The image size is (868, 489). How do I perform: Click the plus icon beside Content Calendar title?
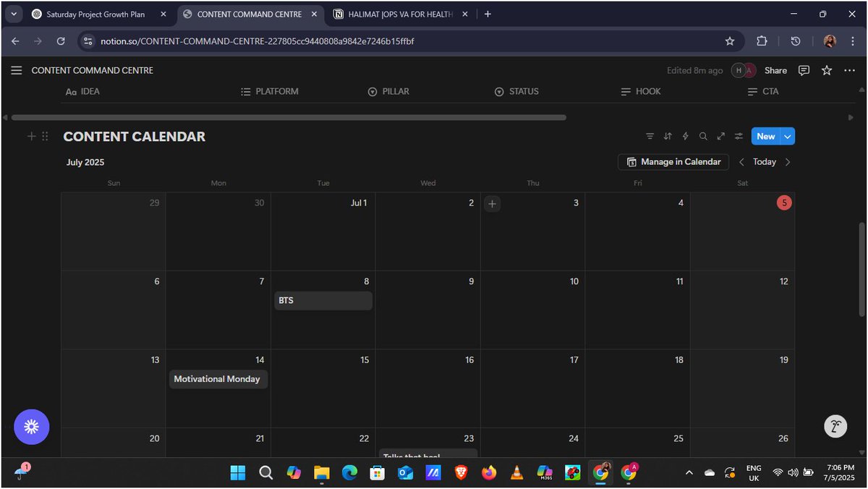[31, 136]
